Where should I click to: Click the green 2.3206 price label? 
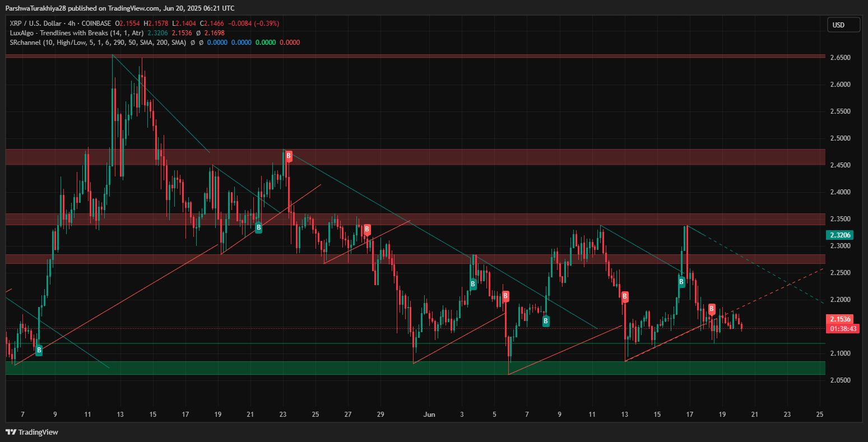click(843, 235)
